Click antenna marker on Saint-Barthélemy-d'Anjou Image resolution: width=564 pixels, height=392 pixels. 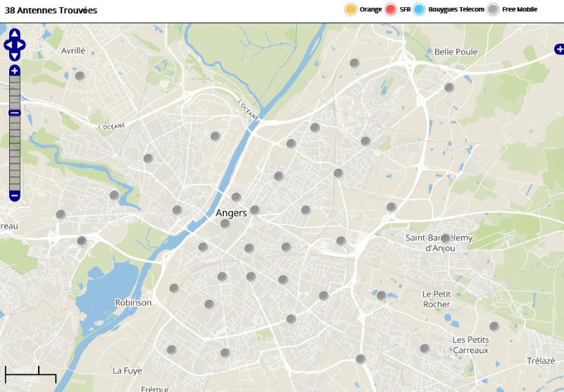coord(446,238)
